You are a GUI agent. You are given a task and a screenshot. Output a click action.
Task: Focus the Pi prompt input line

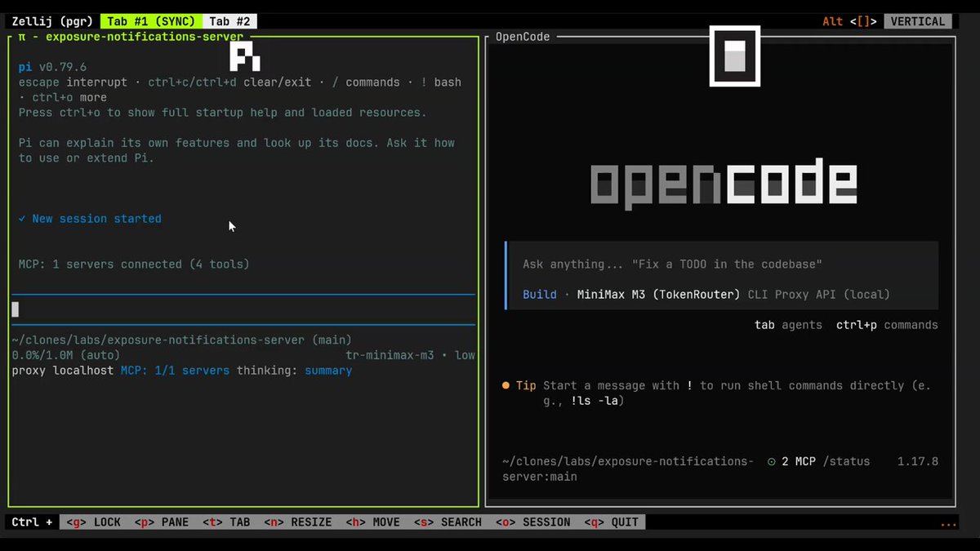(x=243, y=309)
